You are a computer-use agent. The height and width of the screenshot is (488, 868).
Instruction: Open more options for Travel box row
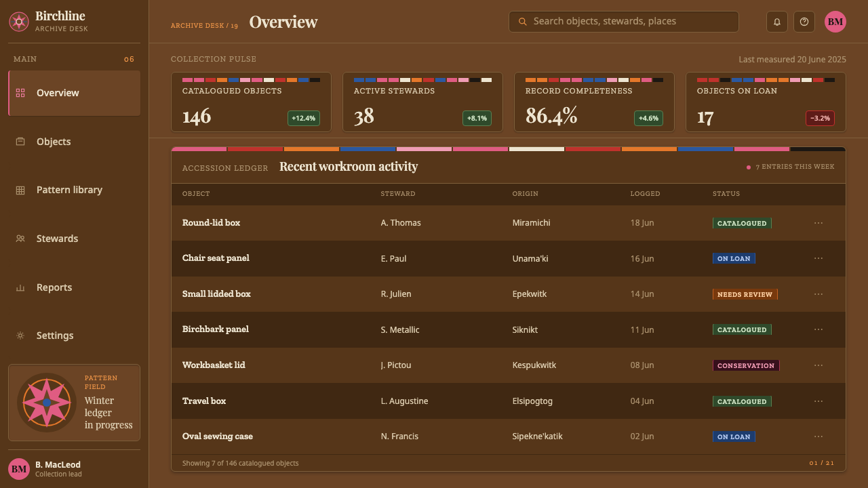[818, 401]
